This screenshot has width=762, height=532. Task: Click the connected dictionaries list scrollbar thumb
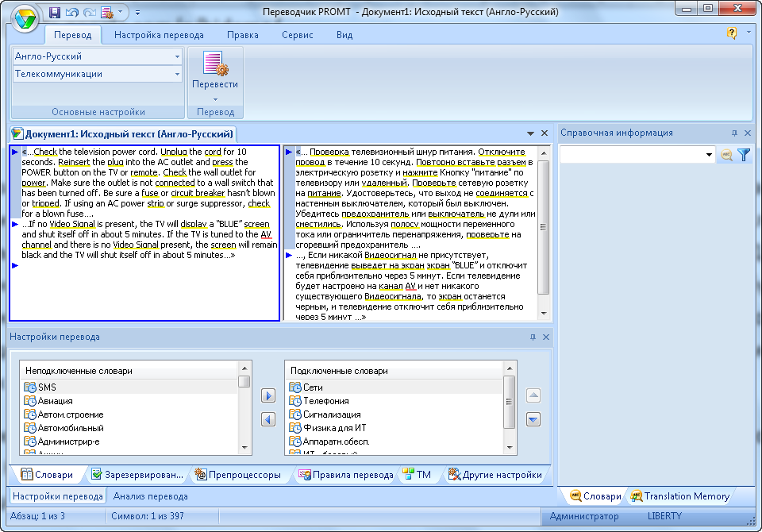pos(510,402)
